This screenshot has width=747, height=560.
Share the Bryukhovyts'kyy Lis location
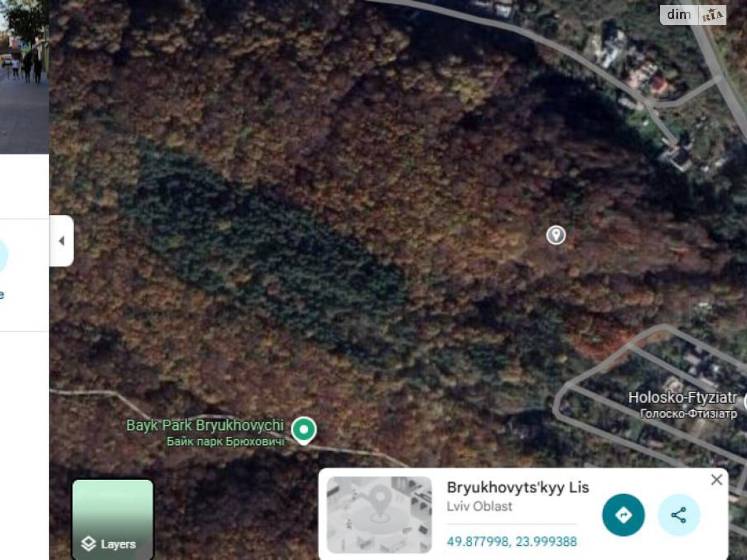pyautogui.click(x=679, y=515)
